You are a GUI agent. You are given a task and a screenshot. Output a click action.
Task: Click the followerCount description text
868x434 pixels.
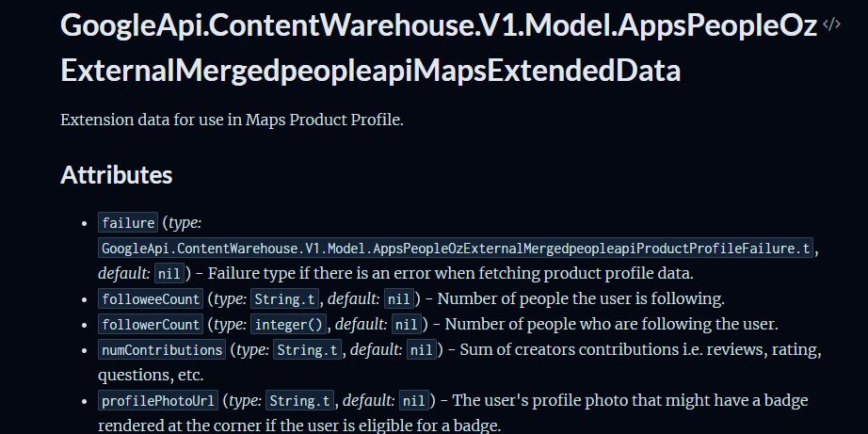pyautogui.click(x=612, y=325)
